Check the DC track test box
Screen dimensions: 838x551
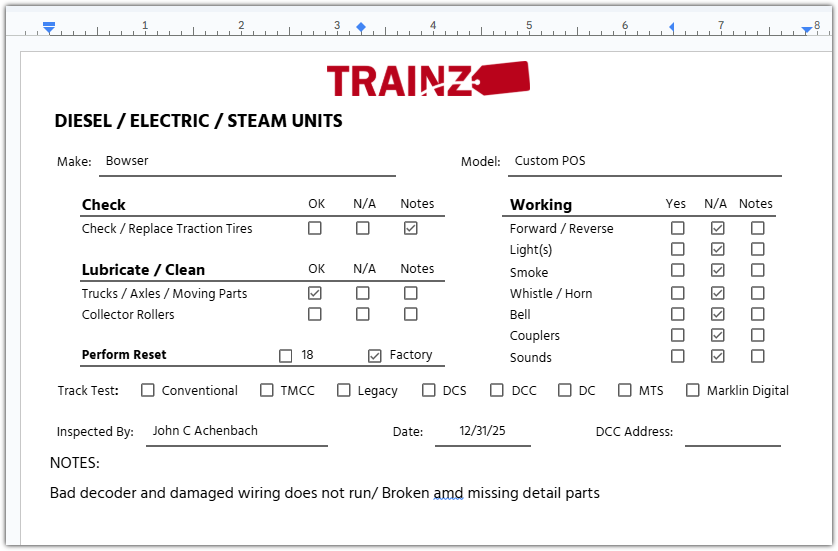coord(564,390)
